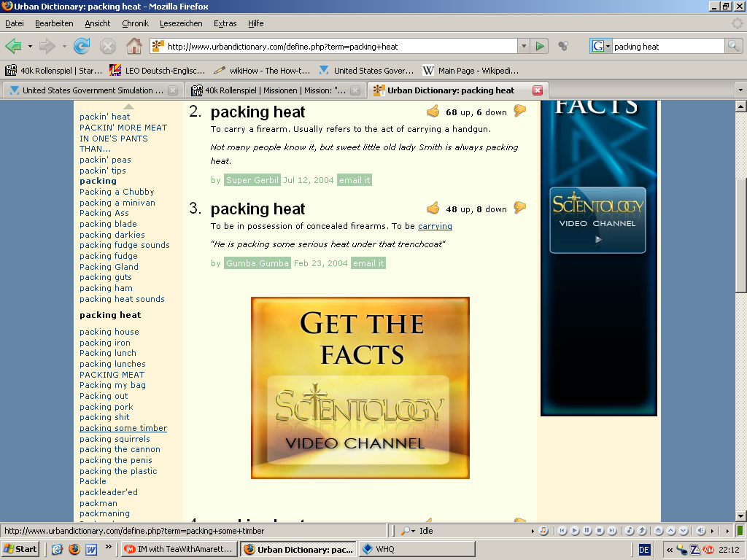Click 'email it' on Super Gerbil's definition
The width and height of the screenshot is (747, 560).
tap(354, 180)
